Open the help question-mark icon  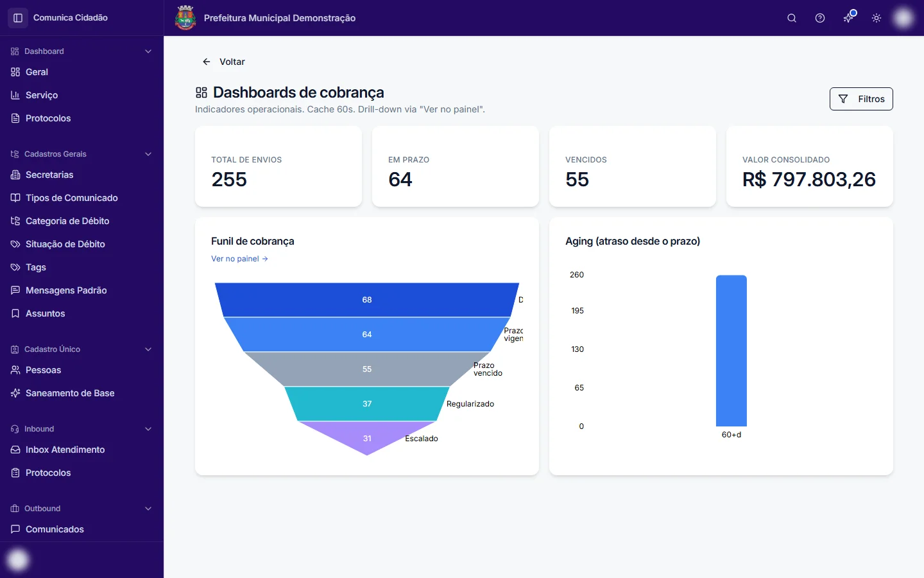820,18
